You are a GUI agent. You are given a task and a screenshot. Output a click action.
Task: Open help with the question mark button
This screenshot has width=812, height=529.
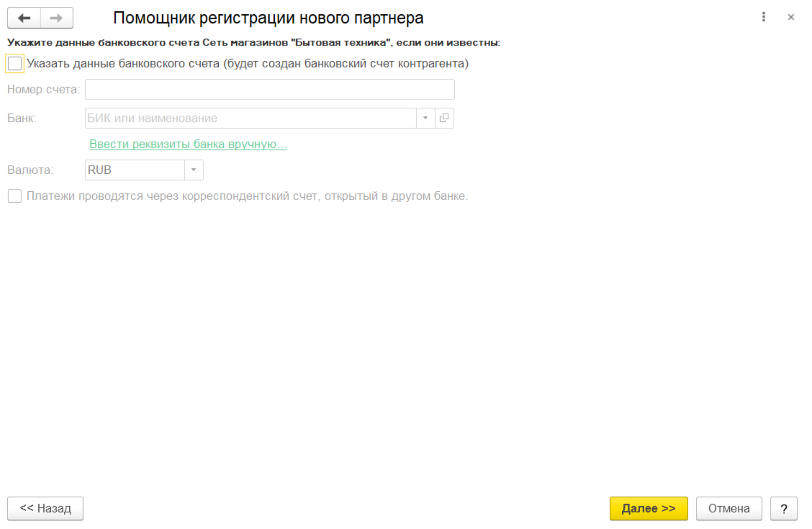783,508
